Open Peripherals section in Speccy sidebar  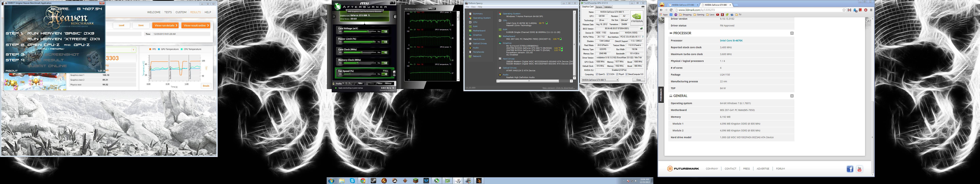click(x=478, y=52)
